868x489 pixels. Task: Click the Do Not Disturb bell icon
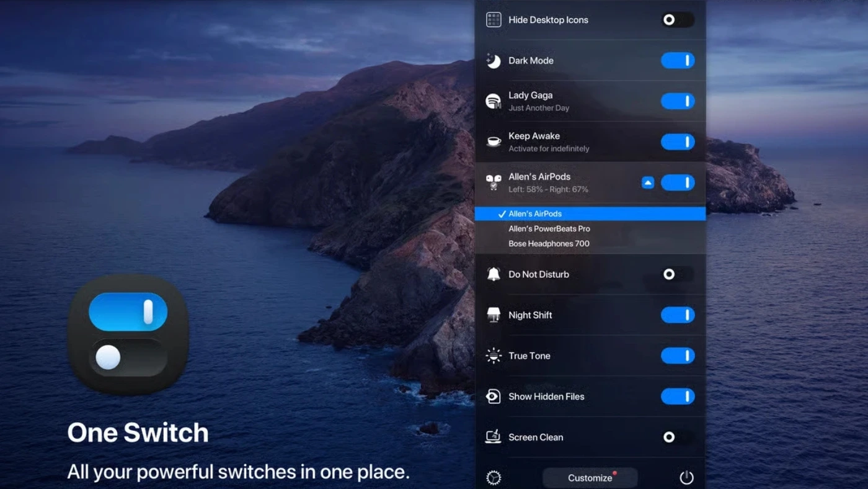tap(494, 274)
